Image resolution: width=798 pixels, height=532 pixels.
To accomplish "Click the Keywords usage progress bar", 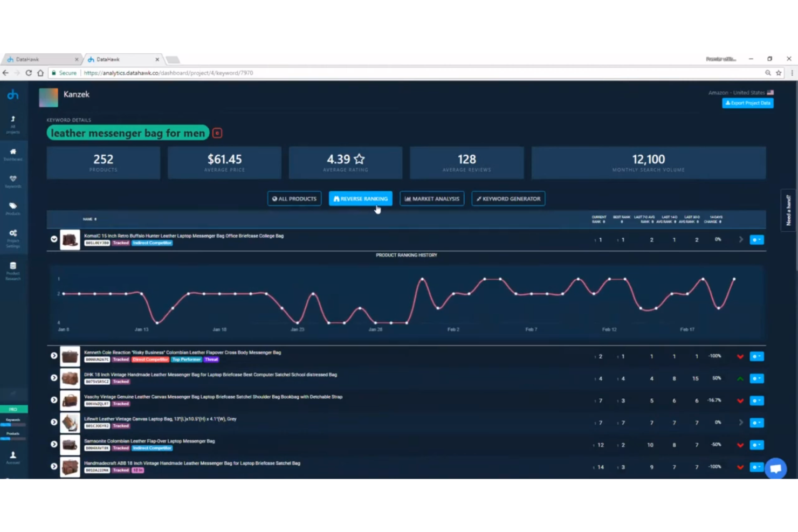I will (x=13, y=425).
